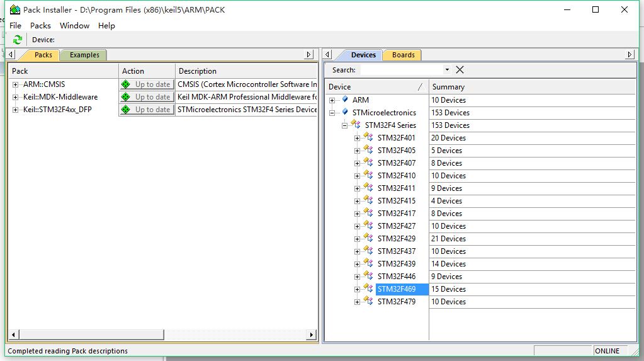Screen dimensions: 644x361
Task: Click the chip icon beside STM32F401
Action: 368,137
